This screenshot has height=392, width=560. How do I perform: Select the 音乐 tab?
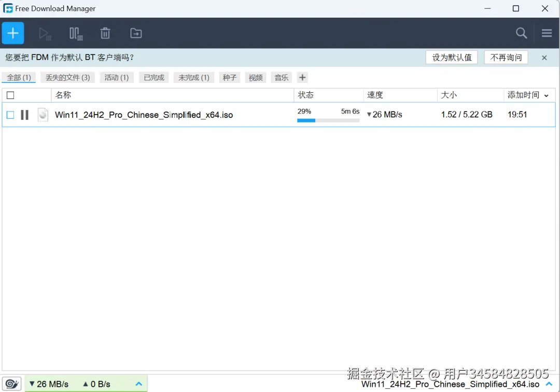pyautogui.click(x=282, y=77)
